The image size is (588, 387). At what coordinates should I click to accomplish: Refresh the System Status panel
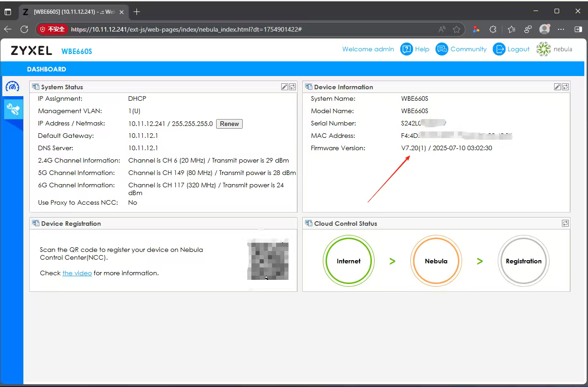pyautogui.click(x=292, y=87)
